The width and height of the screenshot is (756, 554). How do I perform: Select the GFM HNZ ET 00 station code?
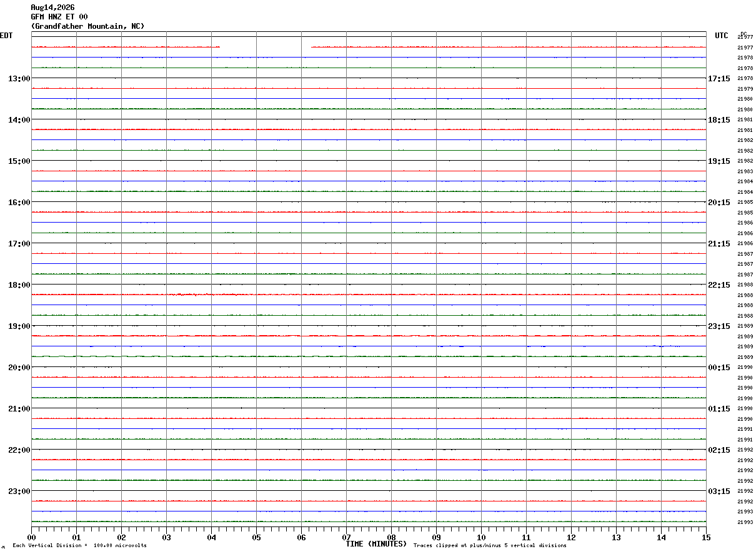59,17
